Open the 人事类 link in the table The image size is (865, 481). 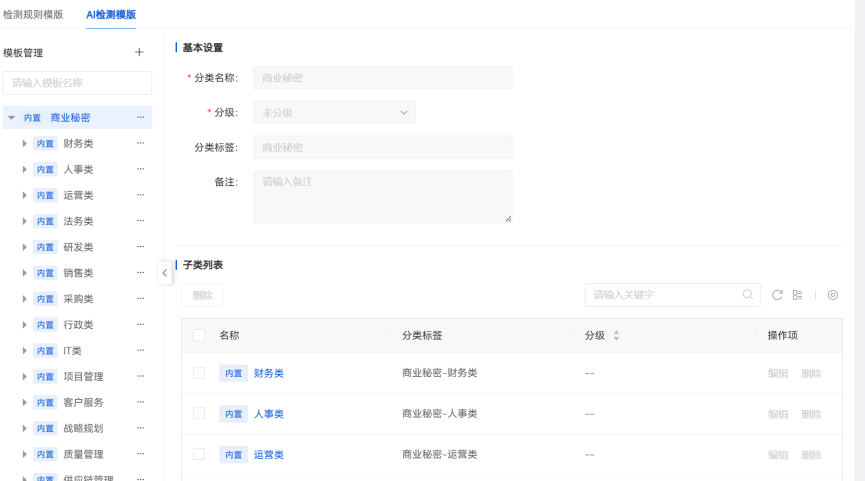269,414
